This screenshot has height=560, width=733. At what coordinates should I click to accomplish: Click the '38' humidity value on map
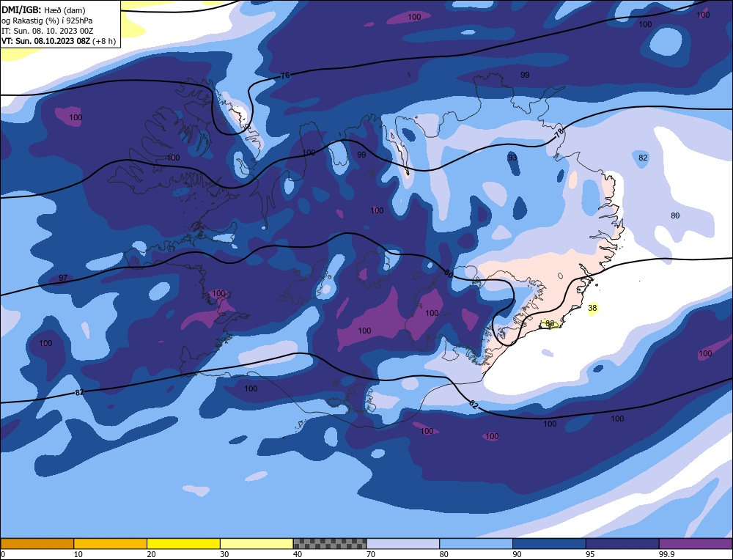coord(592,308)
